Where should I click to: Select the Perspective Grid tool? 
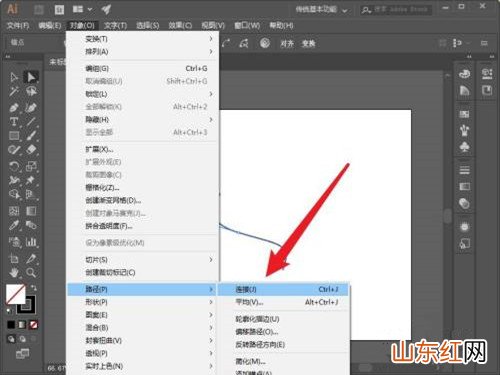click(x=31, y=194)
